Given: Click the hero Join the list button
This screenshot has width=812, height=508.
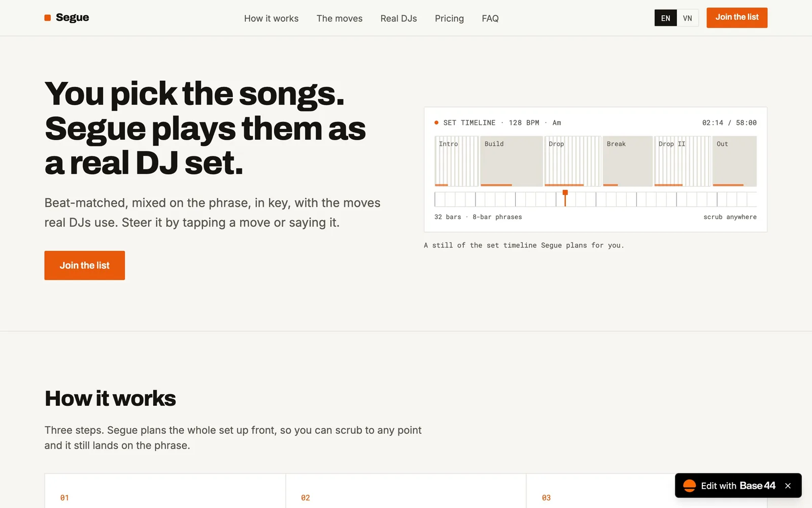Looking at the screenshot, I should click(x=84, y=265).
